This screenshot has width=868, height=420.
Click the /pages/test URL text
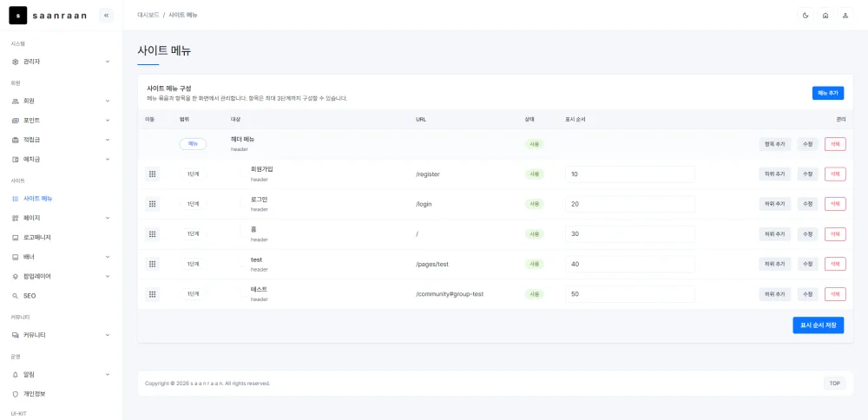pos(431,265)
